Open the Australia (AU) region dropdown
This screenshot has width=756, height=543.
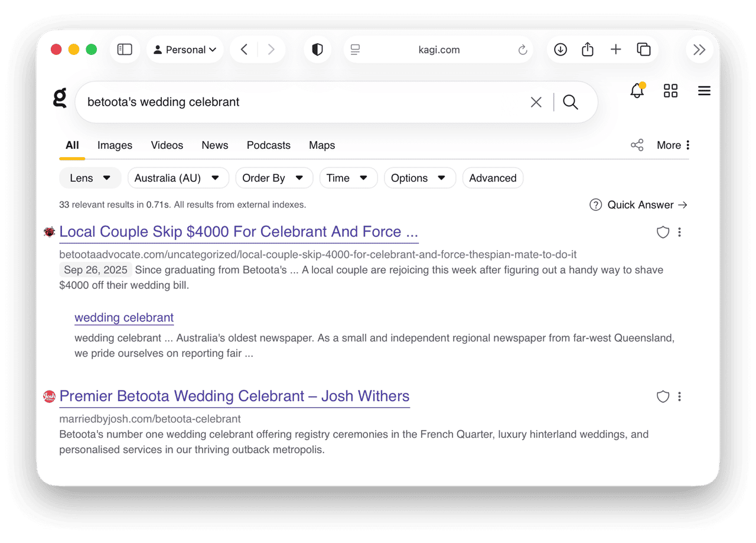178,178
